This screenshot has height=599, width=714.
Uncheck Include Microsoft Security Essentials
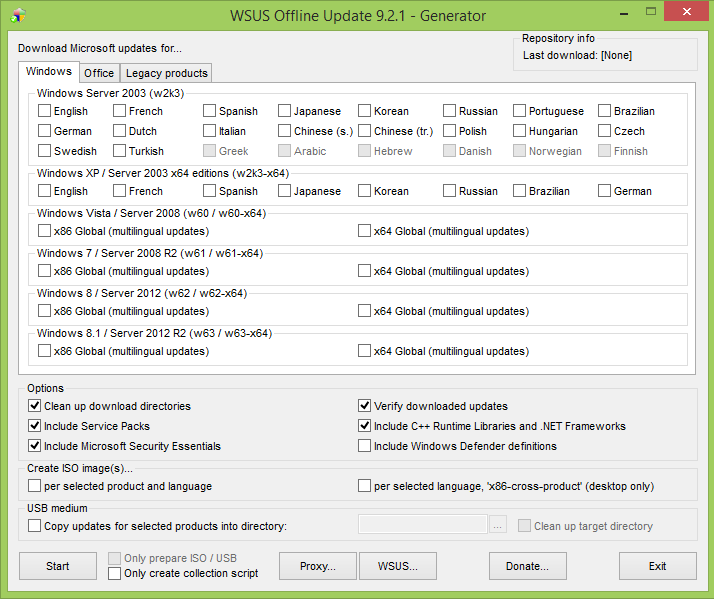(35, 446)
